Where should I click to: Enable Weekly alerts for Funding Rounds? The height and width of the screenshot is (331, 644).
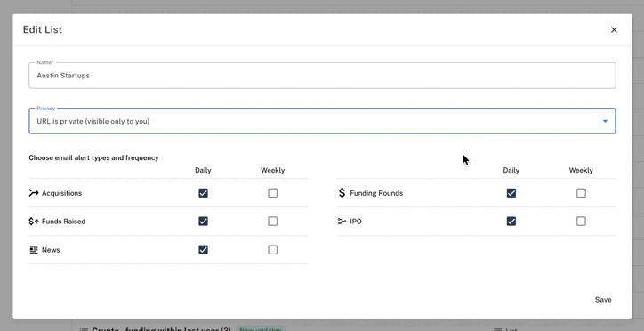point(581,193)
